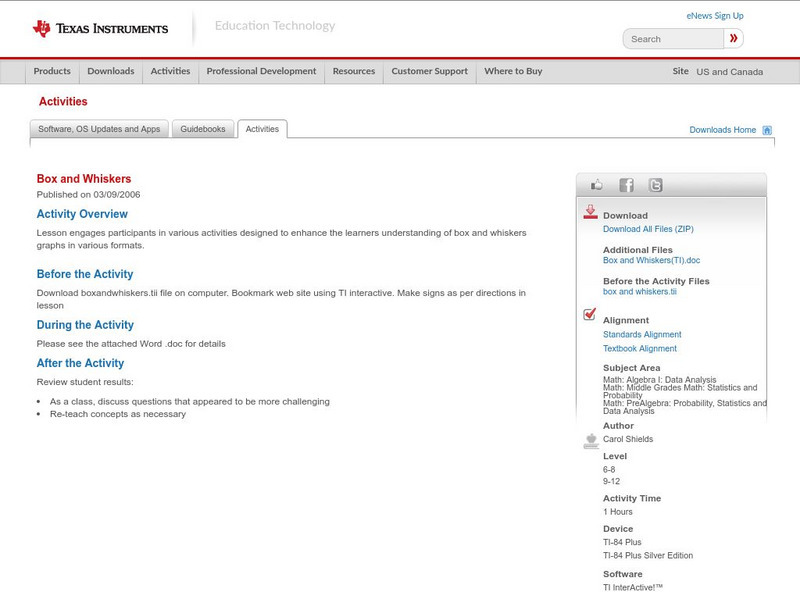
Task: Open the Products menu
Action: click(x=52, y=72)
